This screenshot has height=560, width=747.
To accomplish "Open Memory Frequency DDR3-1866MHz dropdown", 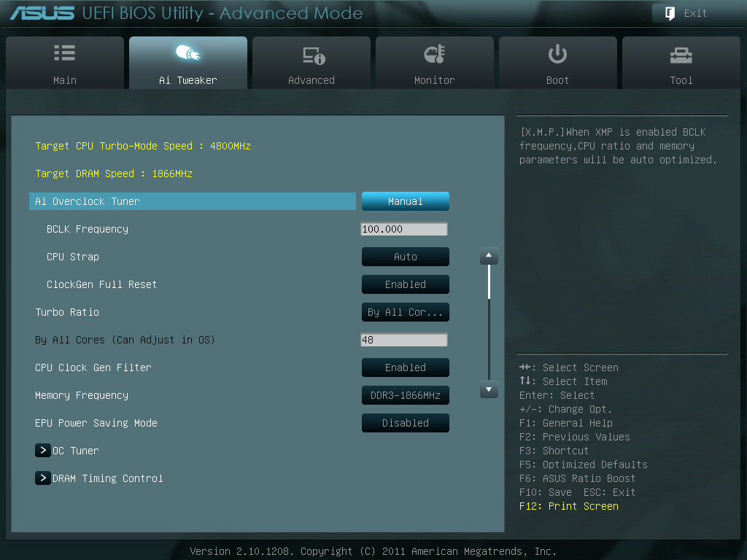I will [x=406, y=395].
